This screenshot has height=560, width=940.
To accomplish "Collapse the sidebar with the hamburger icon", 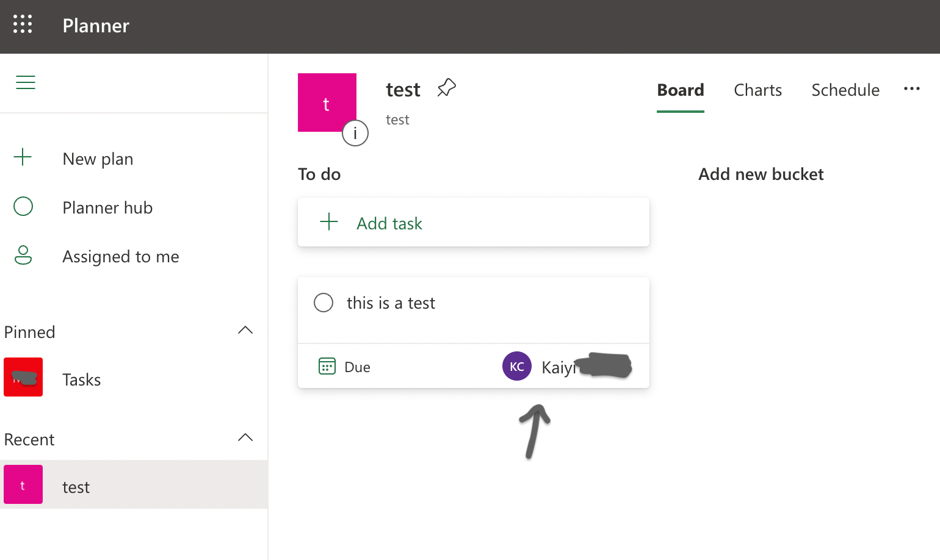I will (x=26, y=82).
